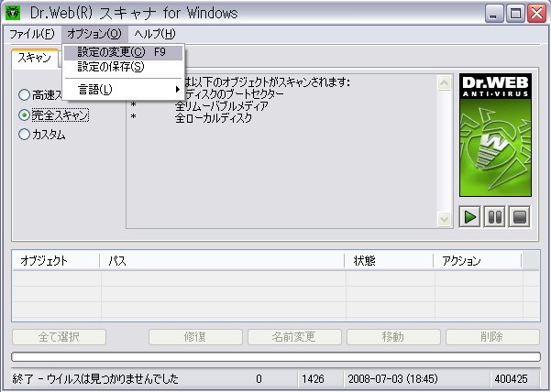Minimize the Dr.Web scanner window

(494, 14)
